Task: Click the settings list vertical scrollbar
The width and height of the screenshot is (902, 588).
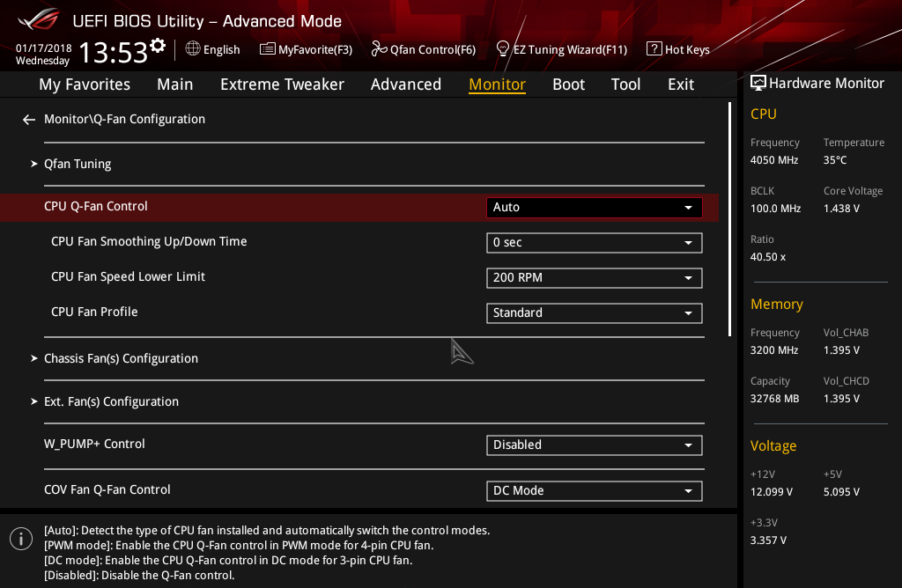Action: [729, 219]
